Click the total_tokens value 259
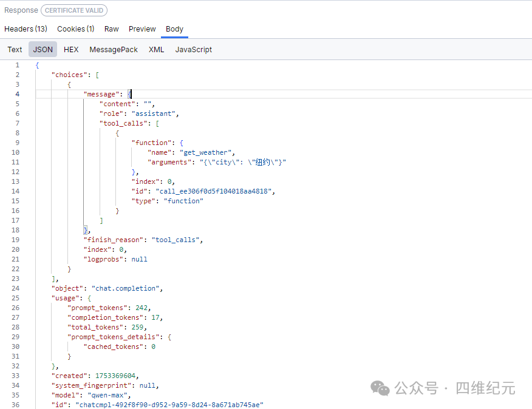Viewport: 532px width, 409px height. click(137, 327)
